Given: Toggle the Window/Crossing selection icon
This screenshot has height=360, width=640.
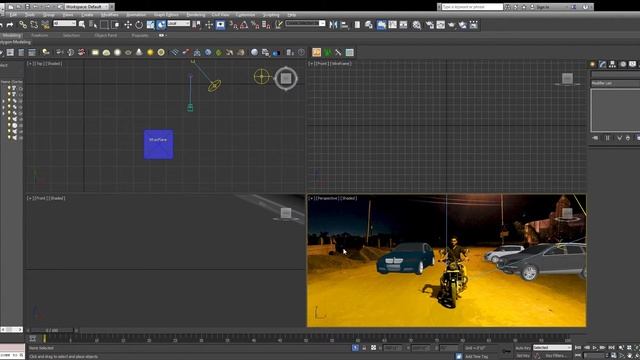Looking at the screenshot, I should coord(116,25).
